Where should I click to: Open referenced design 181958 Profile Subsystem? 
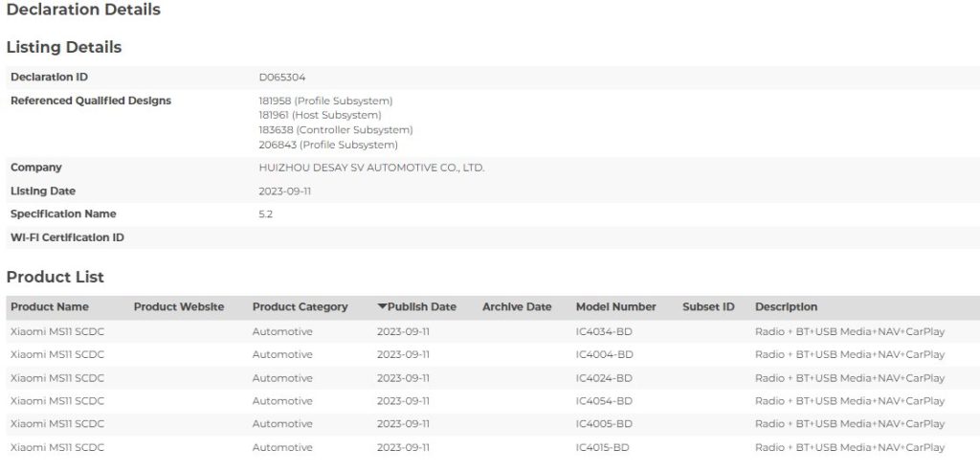tap(325, 101)
